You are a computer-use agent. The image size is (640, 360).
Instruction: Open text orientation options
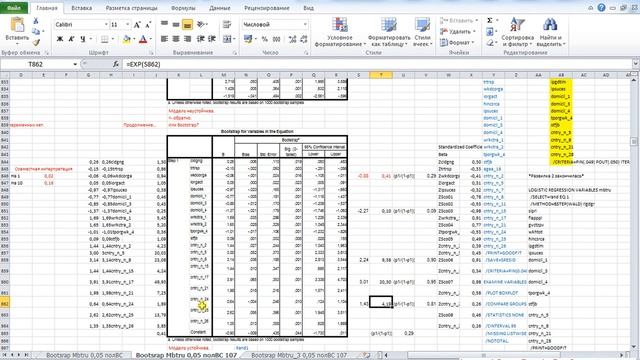201,24
